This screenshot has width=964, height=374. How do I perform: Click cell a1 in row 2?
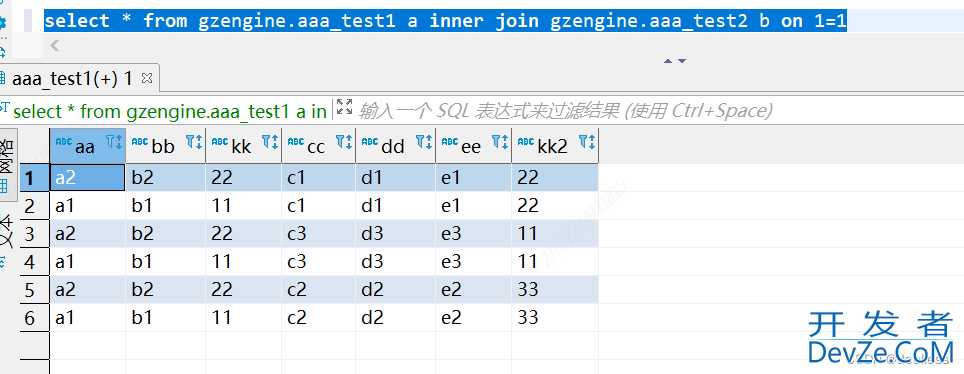(x=87, y=205)
